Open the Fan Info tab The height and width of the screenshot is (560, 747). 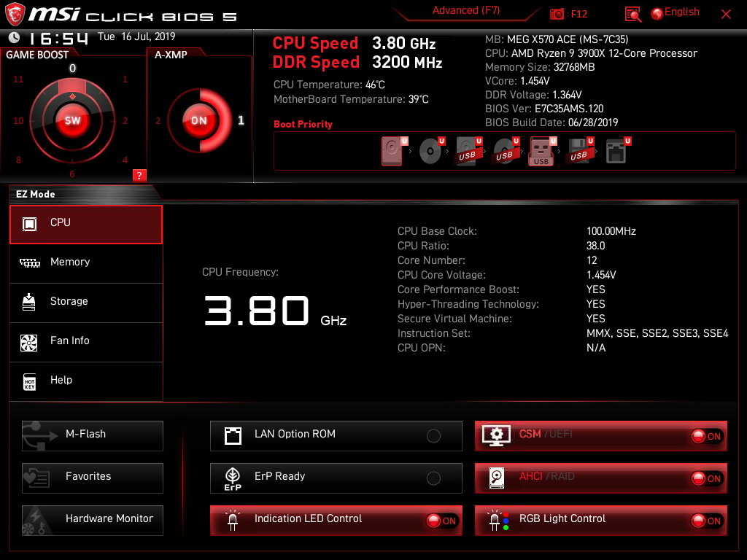point(86,343)
